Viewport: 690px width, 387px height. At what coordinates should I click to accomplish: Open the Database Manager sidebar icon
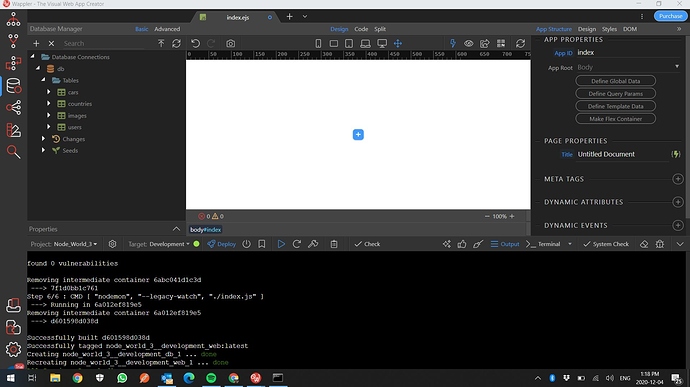pyautogui.click(x=13, y=85)
